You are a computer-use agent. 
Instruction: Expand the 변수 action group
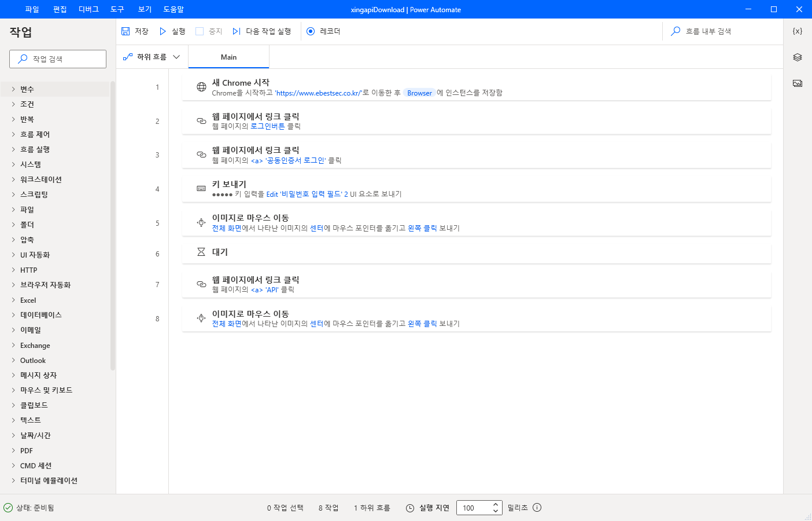[13, 89]
